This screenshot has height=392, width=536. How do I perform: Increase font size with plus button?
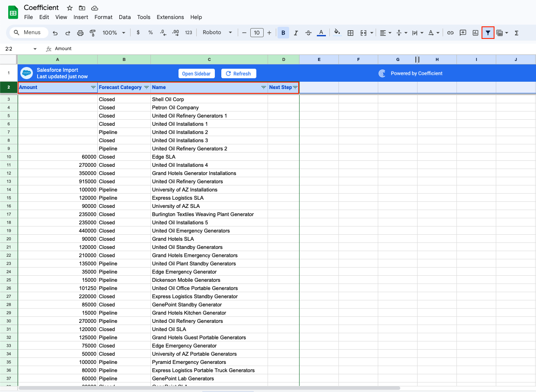click(x=269, y=33)
